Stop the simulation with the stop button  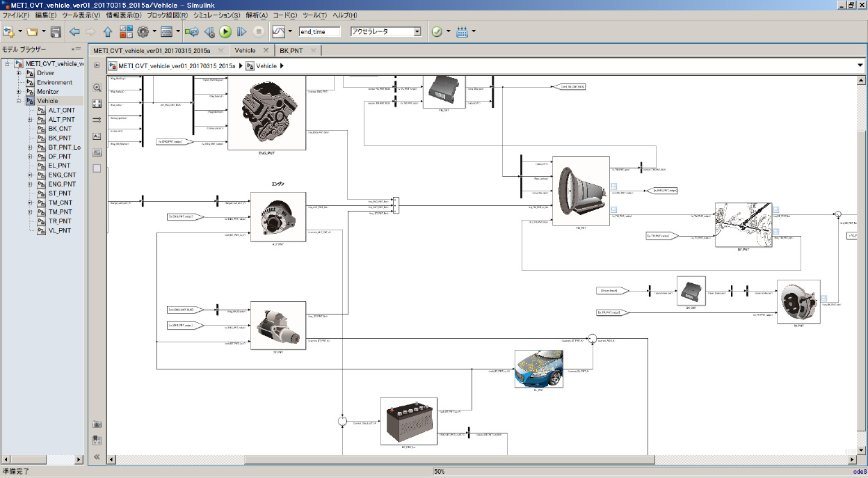tap(259, 31)
